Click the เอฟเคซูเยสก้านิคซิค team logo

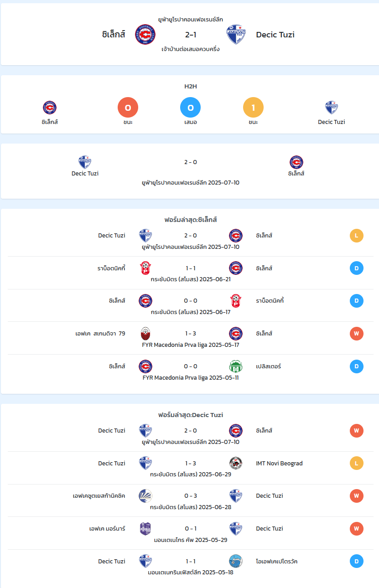coord(145,496)
